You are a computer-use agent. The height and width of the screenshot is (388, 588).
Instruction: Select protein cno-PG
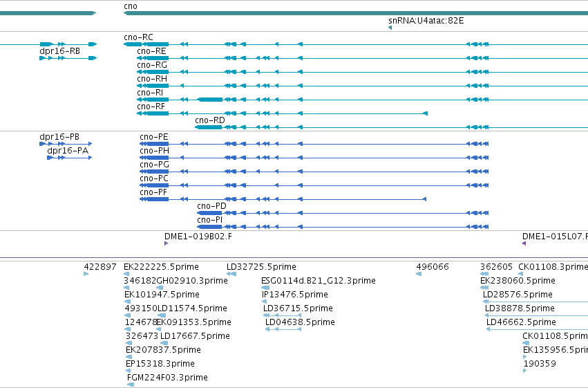pos(154,165)
